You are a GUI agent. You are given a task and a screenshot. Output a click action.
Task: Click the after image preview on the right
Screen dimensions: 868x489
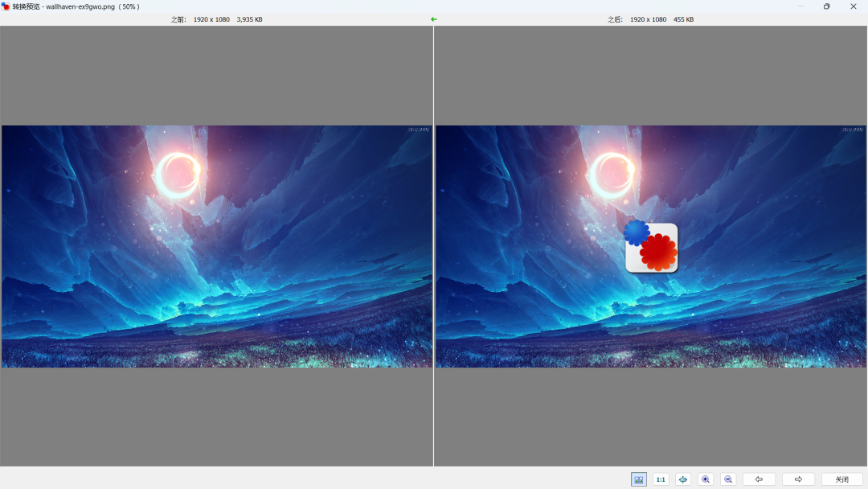tap(651, 246)
